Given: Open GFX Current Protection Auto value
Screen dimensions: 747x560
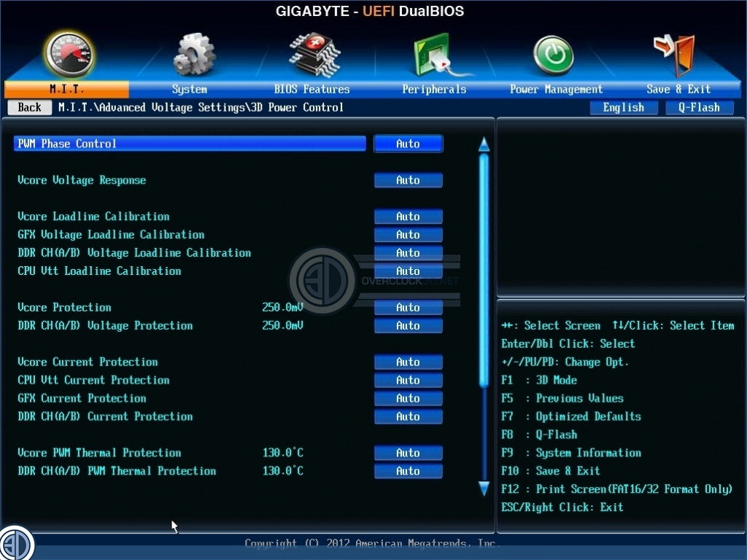Looking at the screenshot, I should tap(409, 398).
